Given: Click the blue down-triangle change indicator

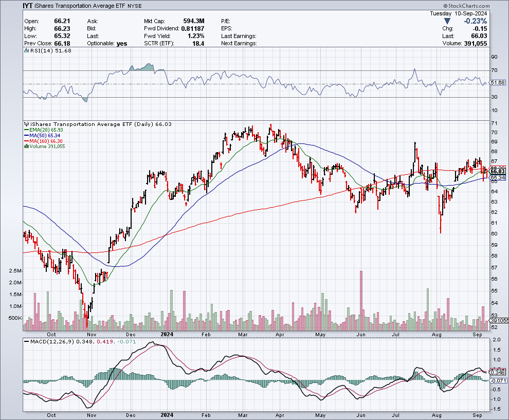Looking at the screenshot, I should pos(447,21).
